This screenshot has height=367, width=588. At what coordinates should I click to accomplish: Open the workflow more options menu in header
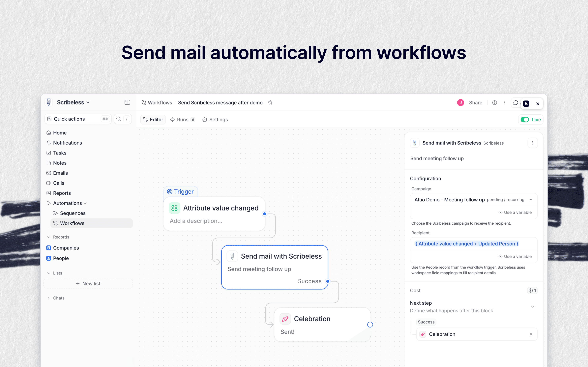(x=504, y=103)
